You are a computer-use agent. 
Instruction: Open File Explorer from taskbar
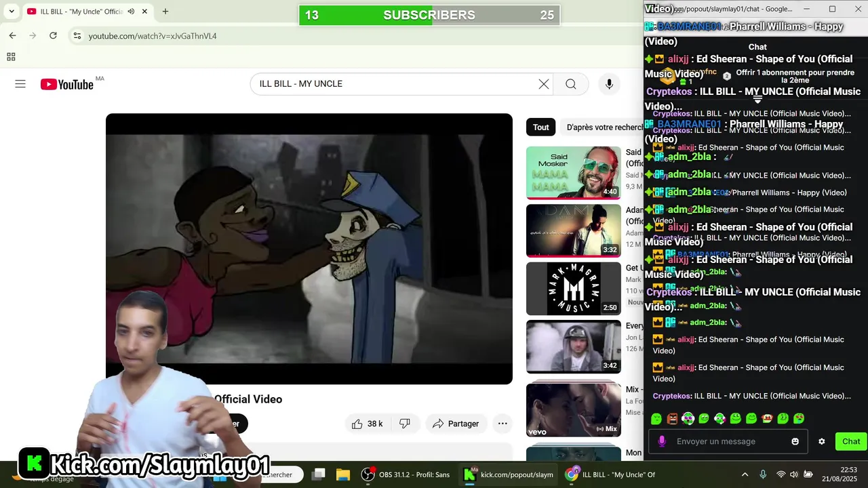343,474
